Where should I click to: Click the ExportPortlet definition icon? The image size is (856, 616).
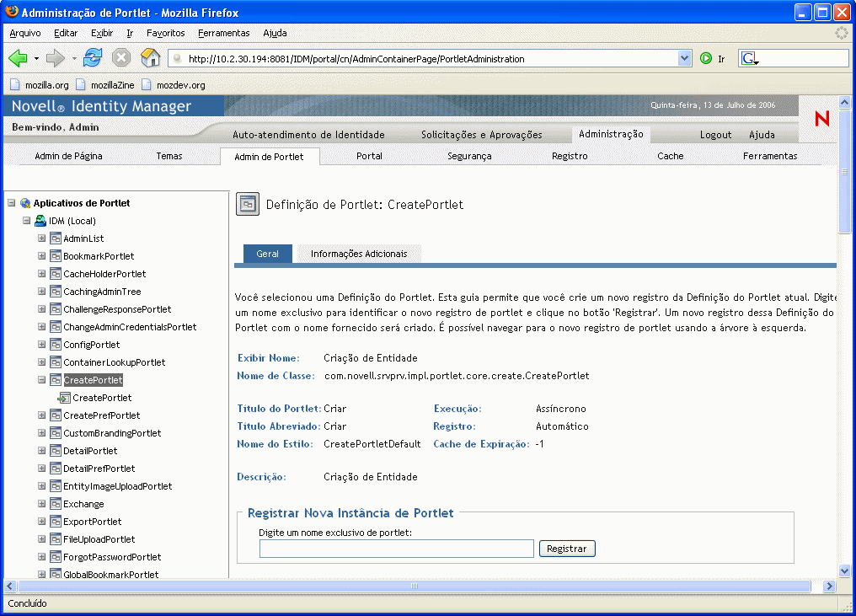(55, 522)
